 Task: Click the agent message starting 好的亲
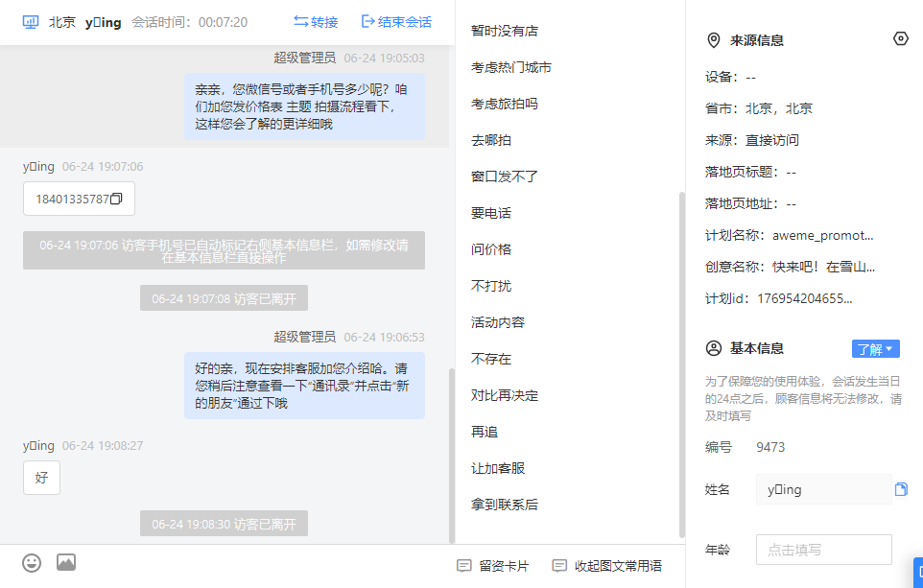[304, 386]
